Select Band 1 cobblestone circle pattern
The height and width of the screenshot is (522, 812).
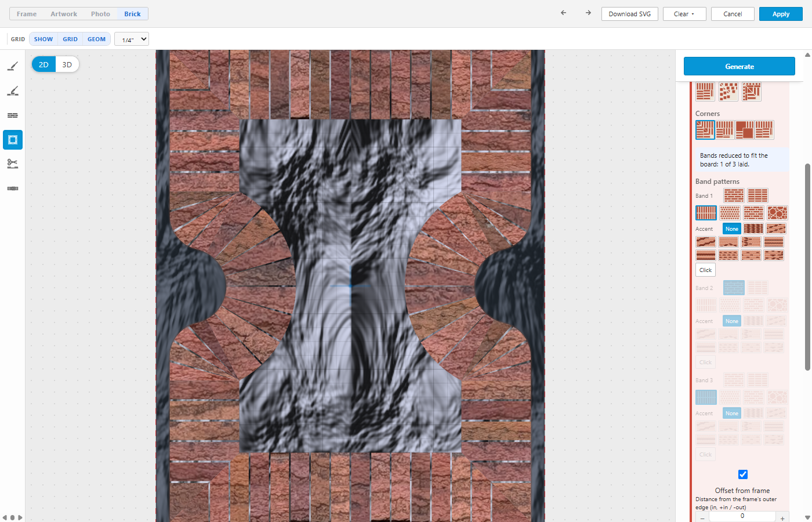click(777, 213)
